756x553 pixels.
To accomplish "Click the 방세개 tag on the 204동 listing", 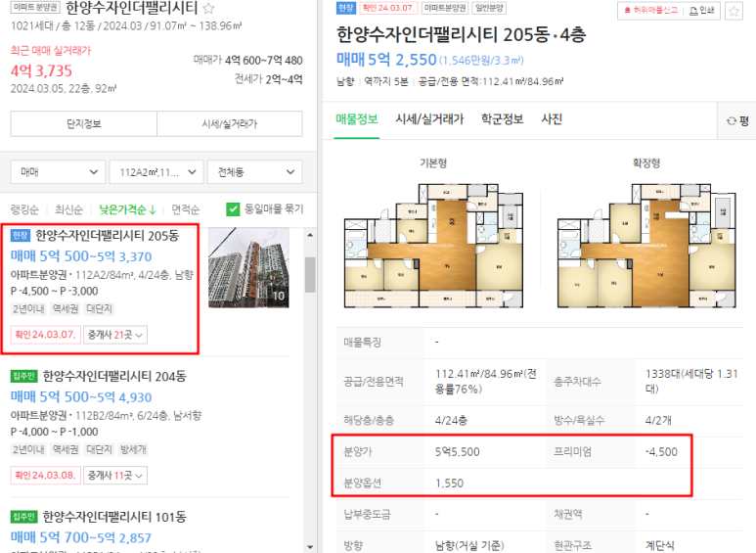I will click(x=133, y=449).
